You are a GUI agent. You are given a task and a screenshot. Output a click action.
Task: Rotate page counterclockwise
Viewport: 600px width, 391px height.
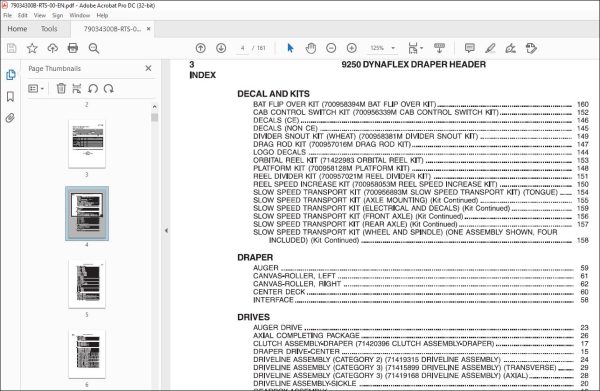point(93,89)
